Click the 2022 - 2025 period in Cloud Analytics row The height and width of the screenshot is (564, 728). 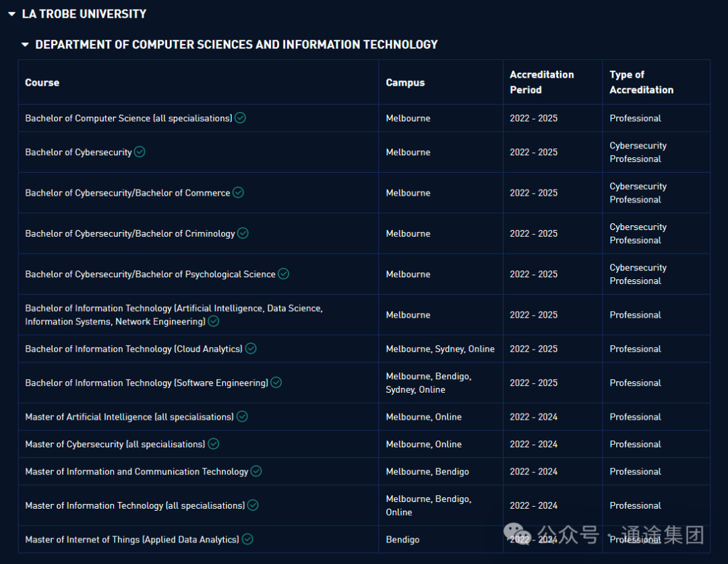(534, 349)
